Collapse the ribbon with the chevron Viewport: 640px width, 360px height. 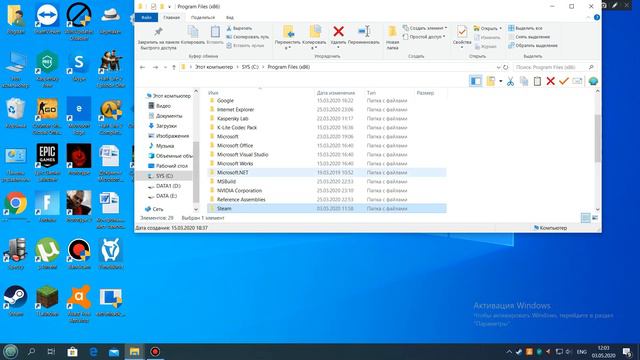point(588,18)
